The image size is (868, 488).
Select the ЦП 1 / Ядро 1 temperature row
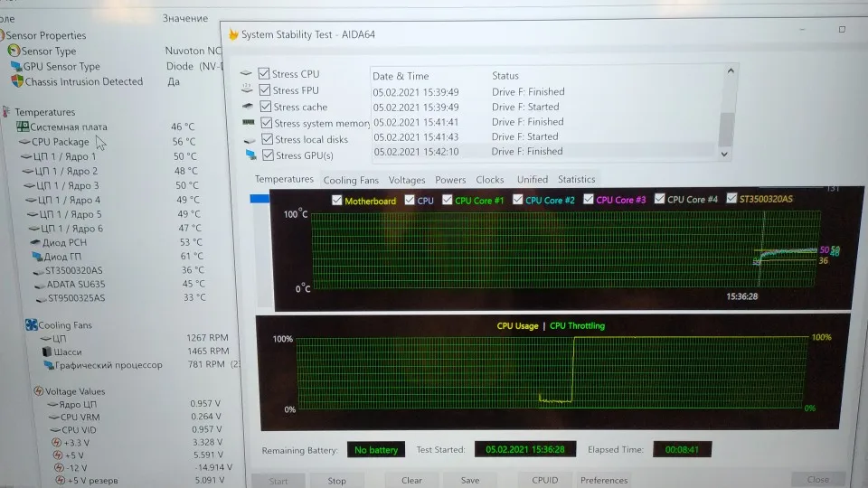pyautogui.click(x=110, y=156)
